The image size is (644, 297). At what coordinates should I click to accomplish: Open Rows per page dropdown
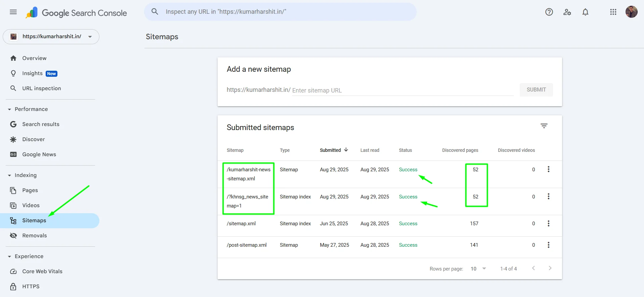(478, 269)
